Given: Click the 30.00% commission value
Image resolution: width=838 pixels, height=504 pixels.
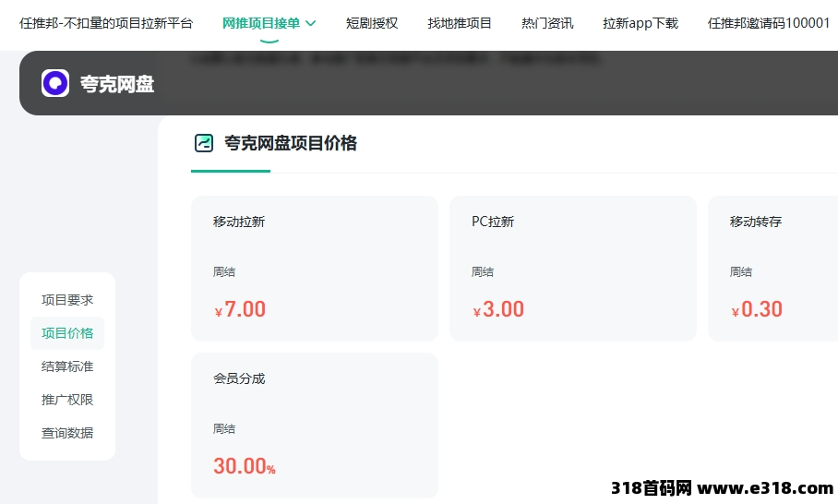Looking at the screenshot, I should click(x=245, y=466).
